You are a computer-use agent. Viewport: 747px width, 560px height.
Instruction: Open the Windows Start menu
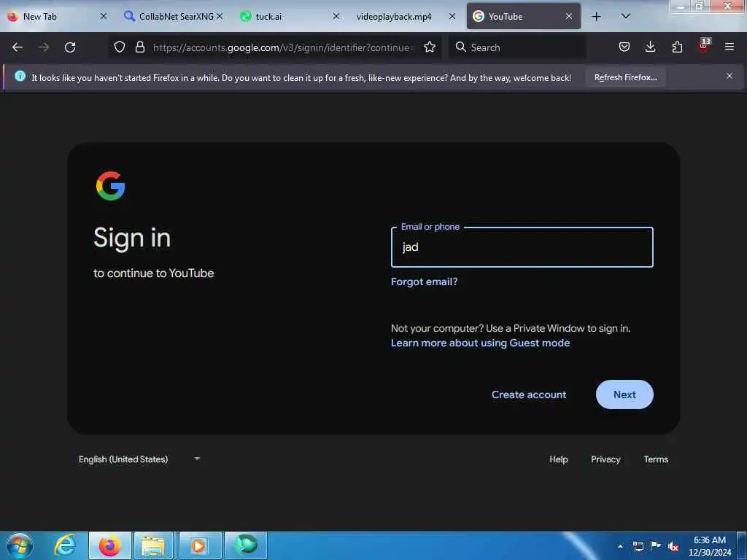(x=20, y=545)
